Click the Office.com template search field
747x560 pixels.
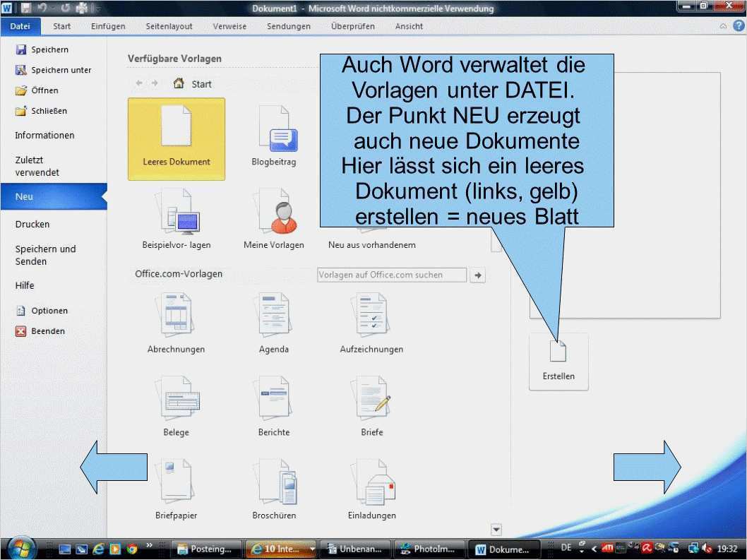point(391,275)
